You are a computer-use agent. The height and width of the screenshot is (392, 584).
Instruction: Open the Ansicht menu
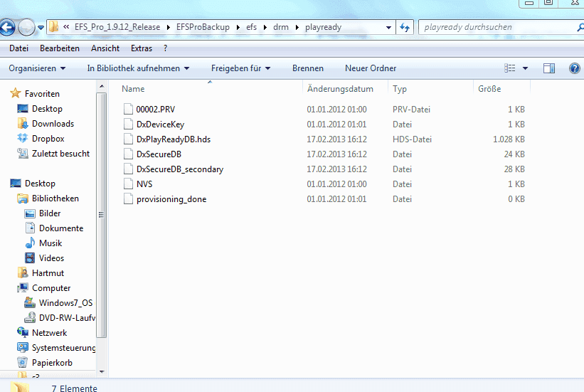point(105,48)
